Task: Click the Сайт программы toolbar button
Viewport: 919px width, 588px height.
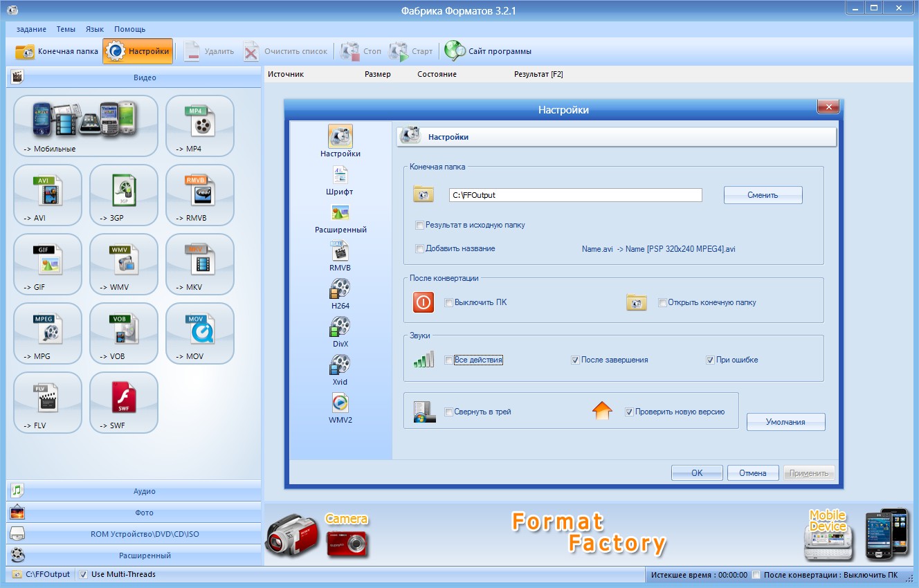Action: 489,51
